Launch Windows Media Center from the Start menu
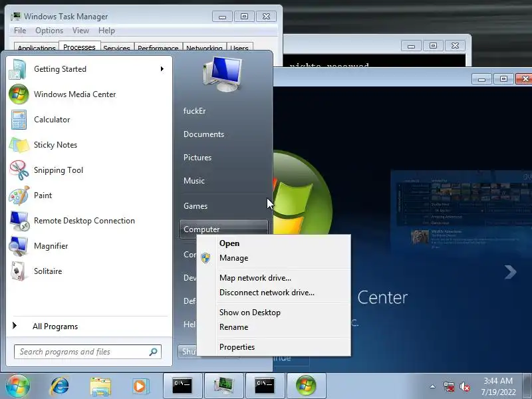This screenshot has width=532, height=399. pyautogui.click(x=89, y=94)
